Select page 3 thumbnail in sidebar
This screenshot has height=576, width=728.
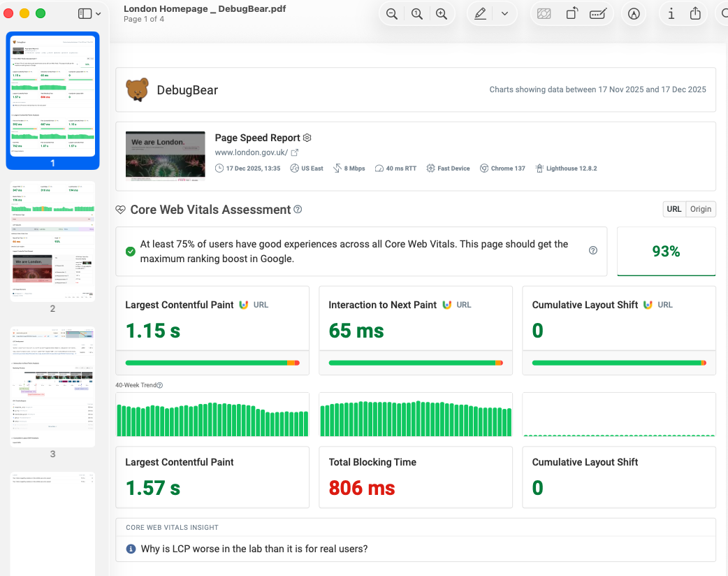click(x=52, y=387)
